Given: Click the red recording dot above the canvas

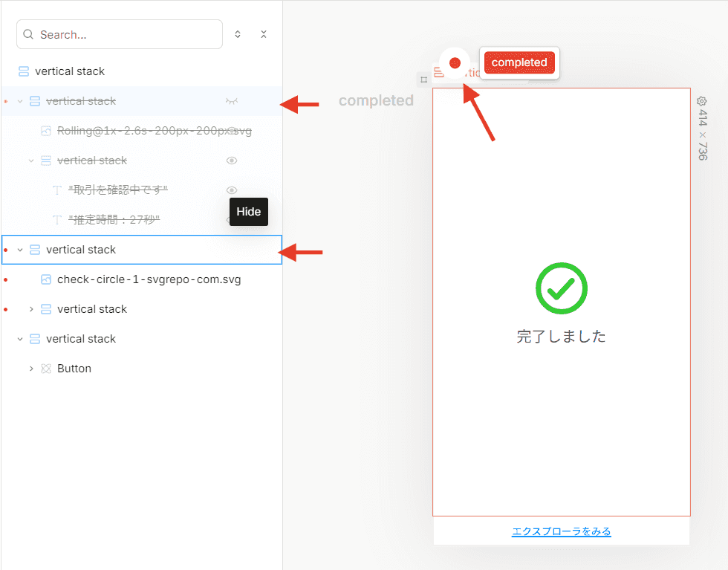Looking at the screenshot, I should click(x=455, y=62).
